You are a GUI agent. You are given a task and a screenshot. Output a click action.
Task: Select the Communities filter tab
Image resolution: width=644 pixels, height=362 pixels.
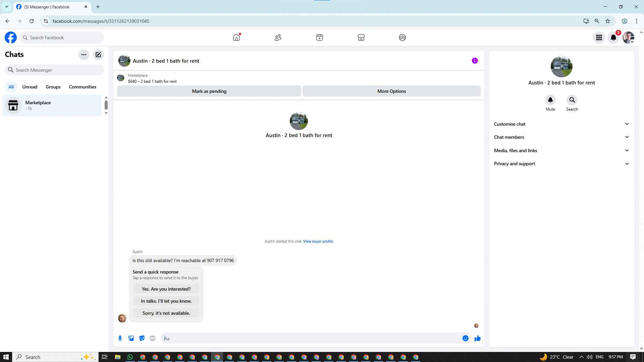click(83, 87)
